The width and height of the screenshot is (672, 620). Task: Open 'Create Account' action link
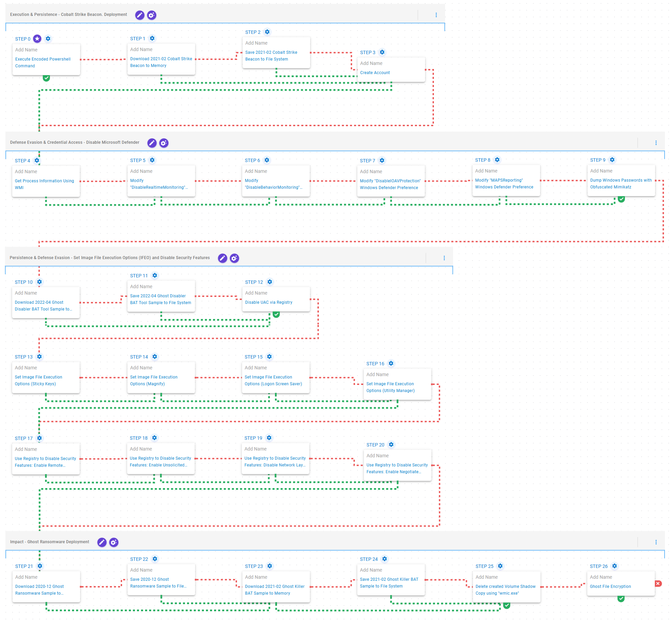click(x=375, y=73)
